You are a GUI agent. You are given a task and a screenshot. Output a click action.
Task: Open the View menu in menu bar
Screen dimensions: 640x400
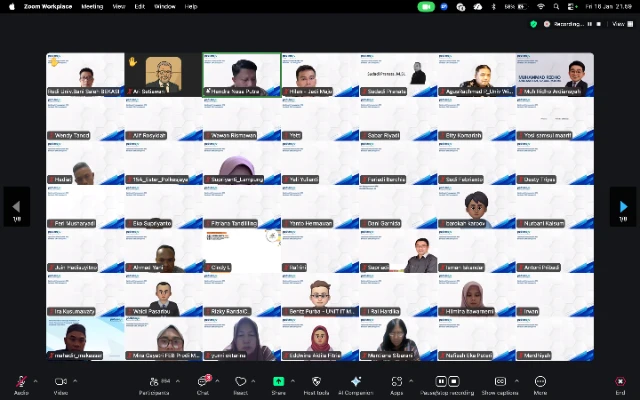click(119, 7)
